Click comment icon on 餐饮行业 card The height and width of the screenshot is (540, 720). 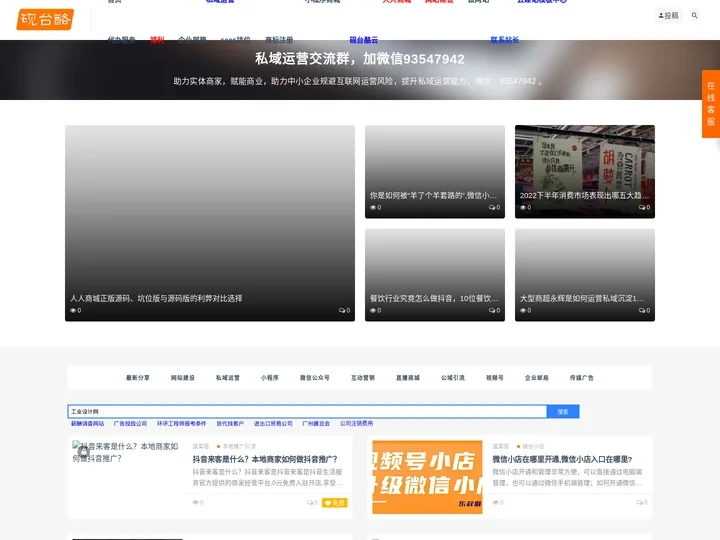[x=491, y=310]
